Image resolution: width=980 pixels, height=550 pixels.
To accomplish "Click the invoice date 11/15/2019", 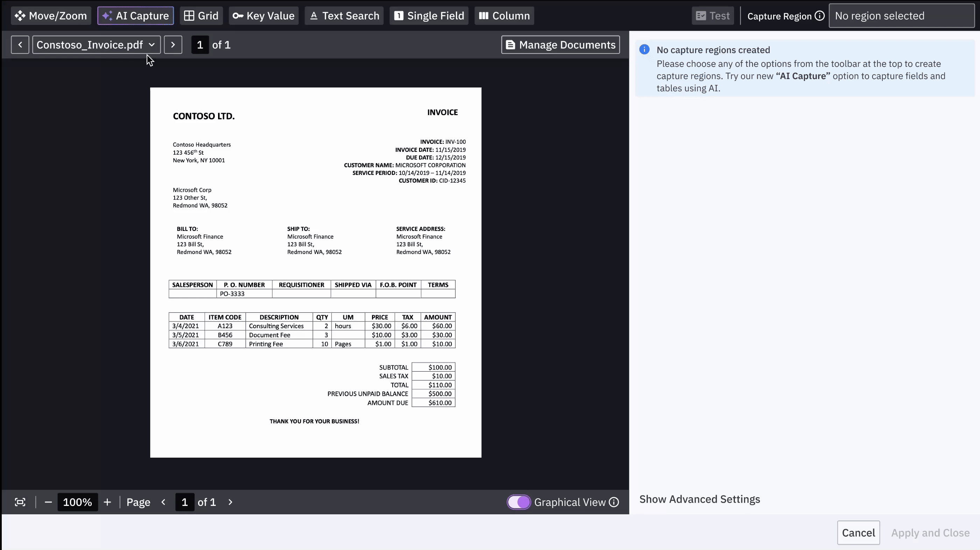I will point(450,150).
